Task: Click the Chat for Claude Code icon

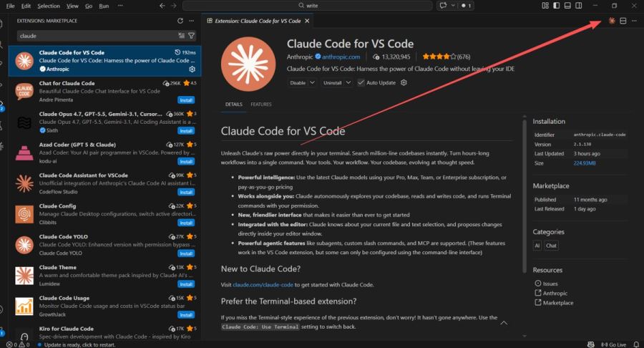Action: coord(24,92)
